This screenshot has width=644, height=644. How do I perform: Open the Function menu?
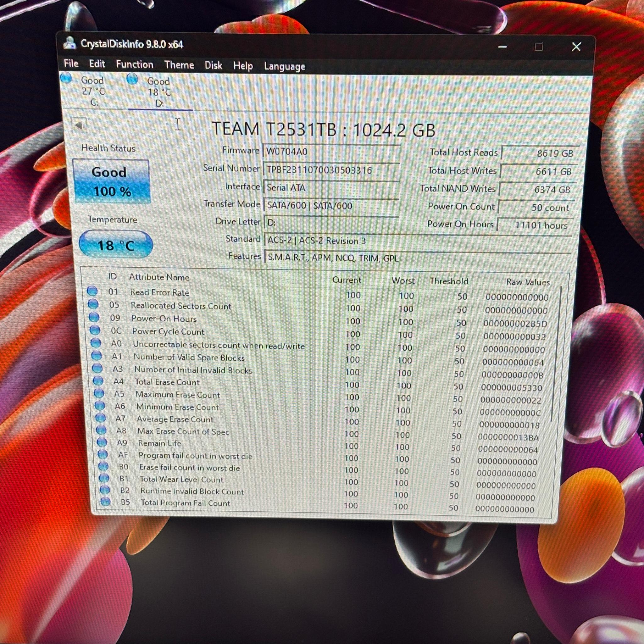[135, 64]
